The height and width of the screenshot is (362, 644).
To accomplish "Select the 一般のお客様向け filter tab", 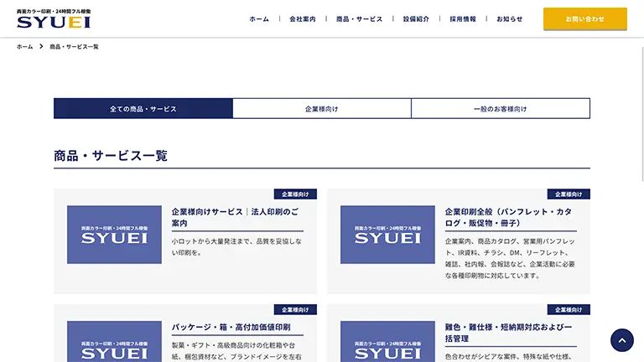I will click(x=501, y=108).
